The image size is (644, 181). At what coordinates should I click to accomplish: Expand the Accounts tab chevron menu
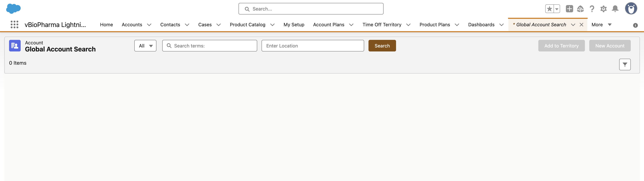(149, 25)
